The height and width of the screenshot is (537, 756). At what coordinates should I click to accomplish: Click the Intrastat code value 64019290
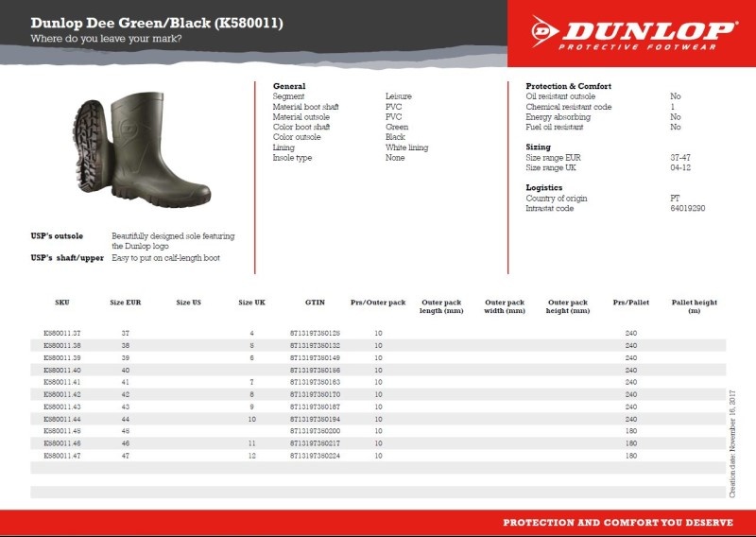click(x=687, y=208)
